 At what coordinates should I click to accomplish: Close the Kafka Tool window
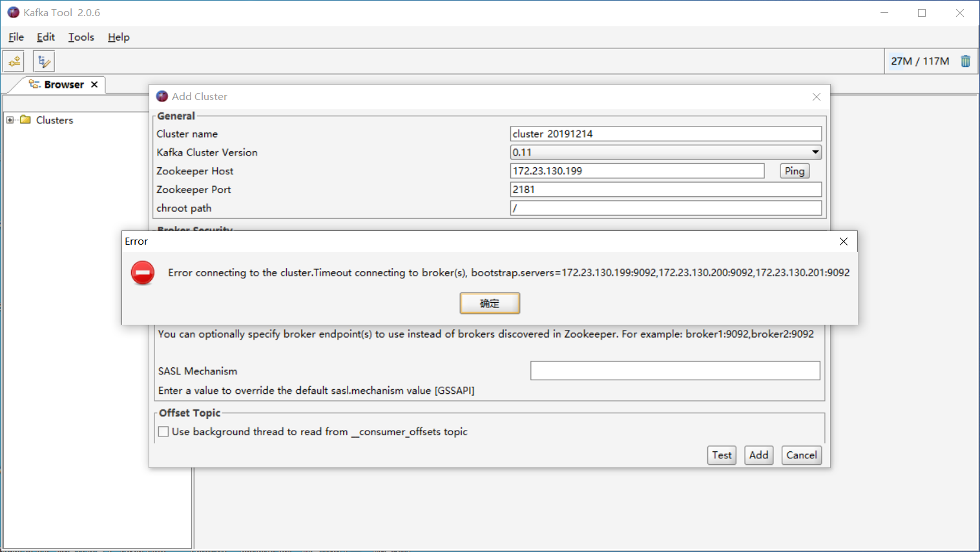960,13
